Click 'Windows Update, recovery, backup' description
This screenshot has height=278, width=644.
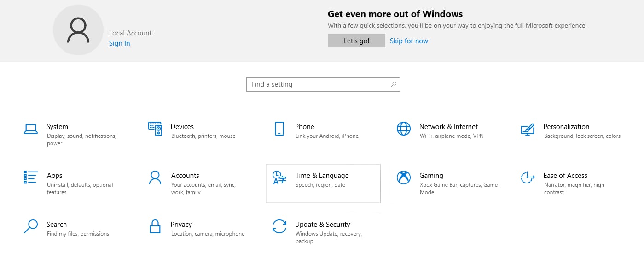[x=329, y=237]
